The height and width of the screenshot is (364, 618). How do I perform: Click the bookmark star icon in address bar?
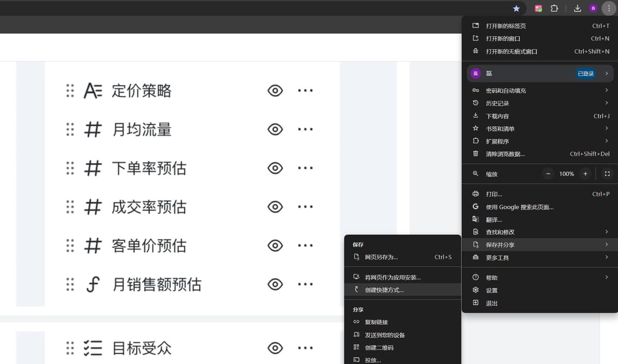pyautogui.click(x=516, y=8)
